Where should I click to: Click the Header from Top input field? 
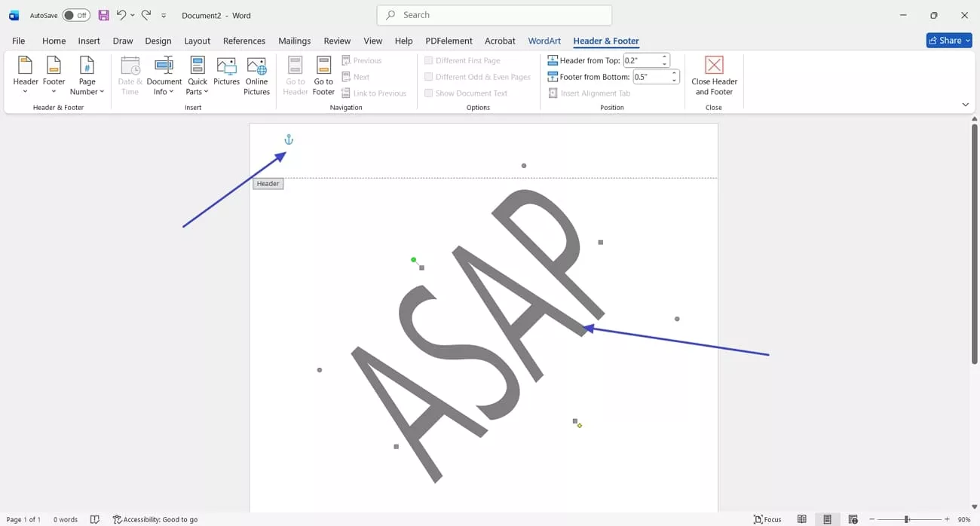pyautogui.click(x=642, y=60)
